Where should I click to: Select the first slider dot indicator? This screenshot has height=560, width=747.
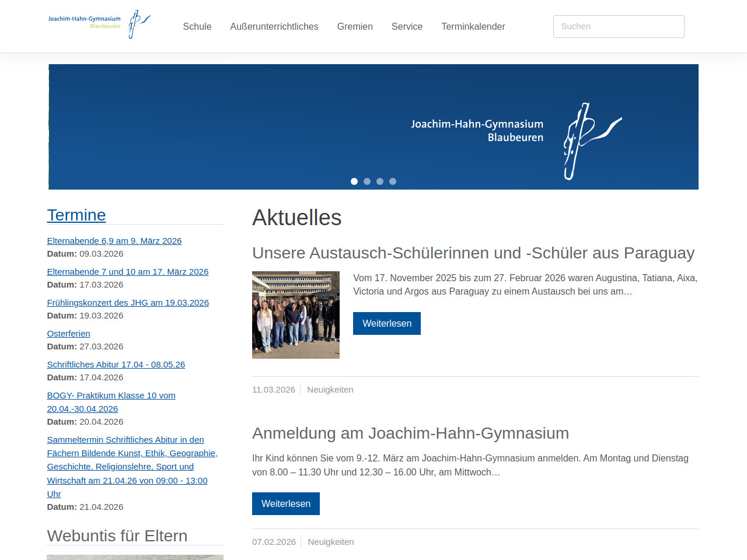(x=354, y=181)
